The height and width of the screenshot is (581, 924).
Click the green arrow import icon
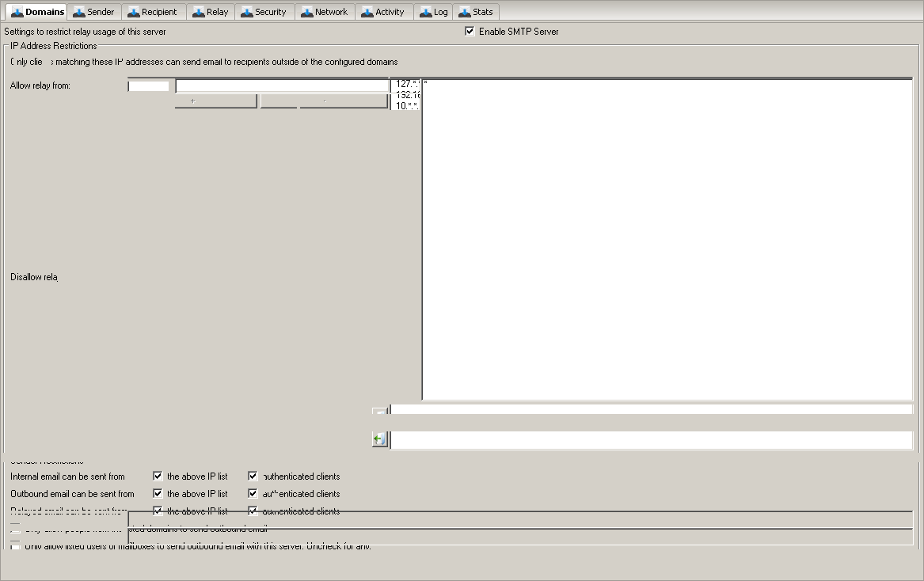(x=379, y=439)
